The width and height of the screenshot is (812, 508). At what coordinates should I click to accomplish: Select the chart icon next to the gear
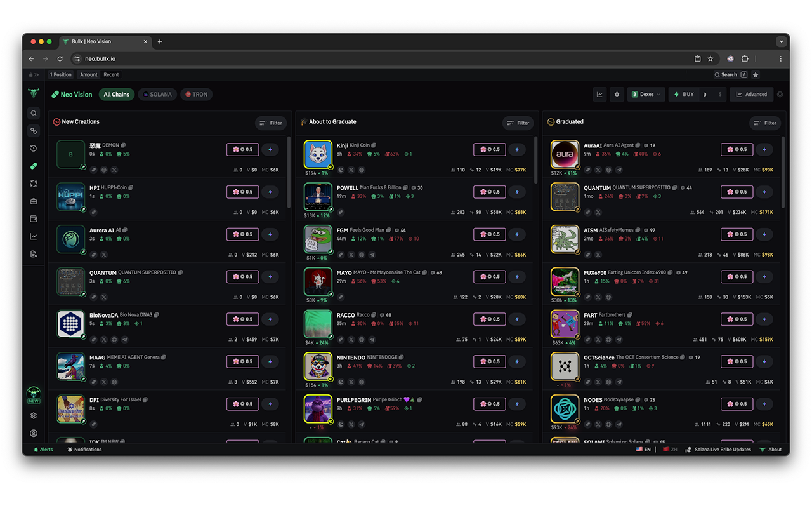599,94
